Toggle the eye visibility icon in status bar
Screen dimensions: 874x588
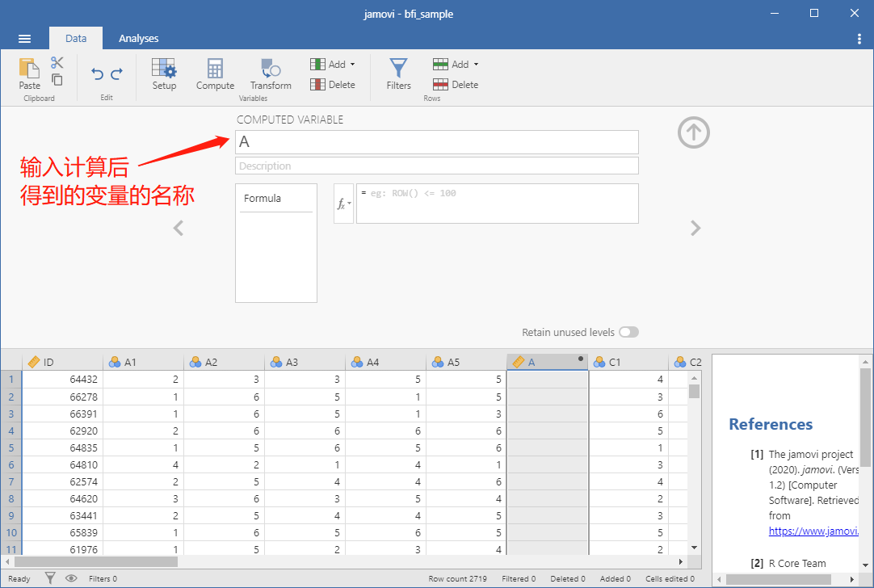pyautogui.click(x=71, y=578)
